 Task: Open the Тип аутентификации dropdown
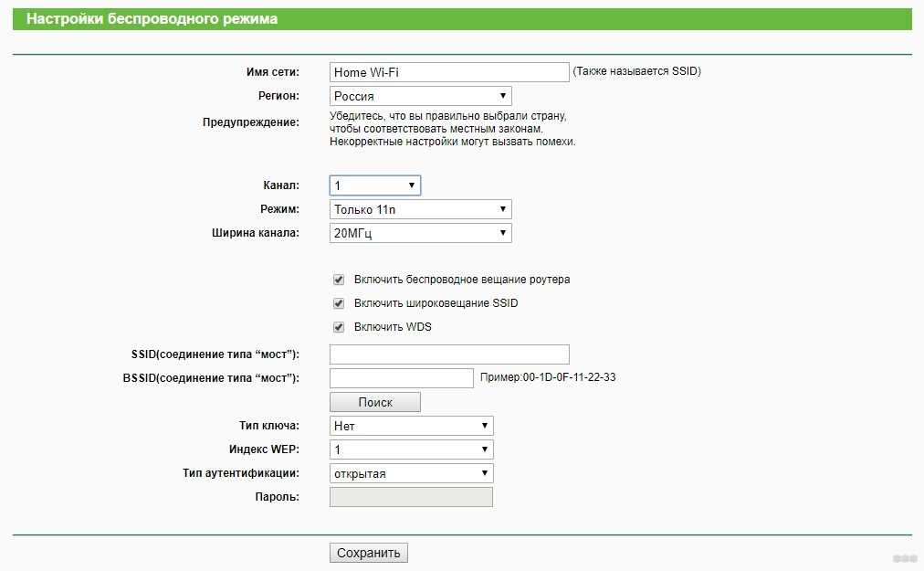click(411, 473)
